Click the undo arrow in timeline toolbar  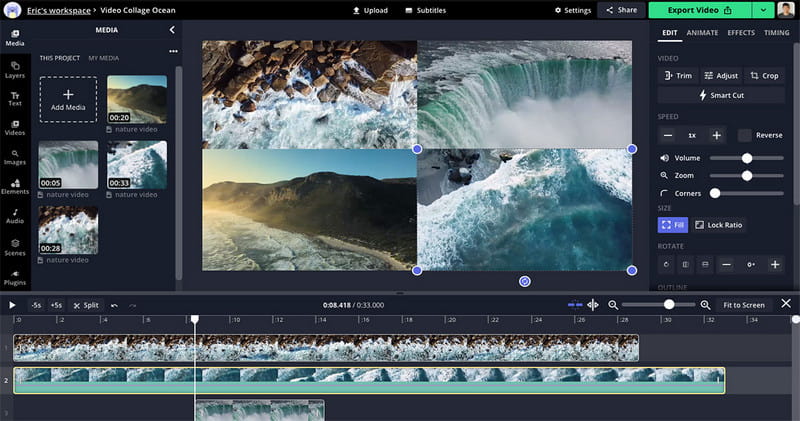pos(114,305)
